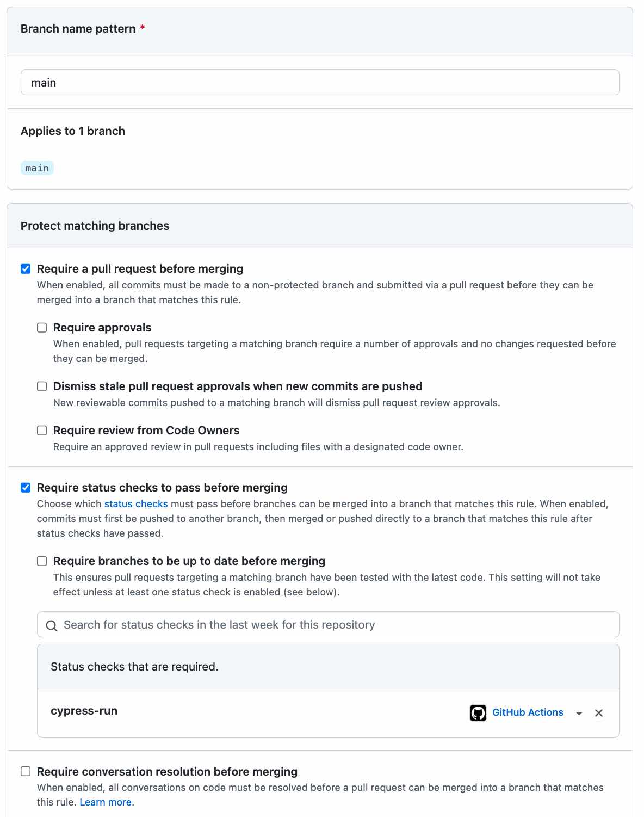
Task: Enable the Require approvals checkbox
Action: [42, 328]
